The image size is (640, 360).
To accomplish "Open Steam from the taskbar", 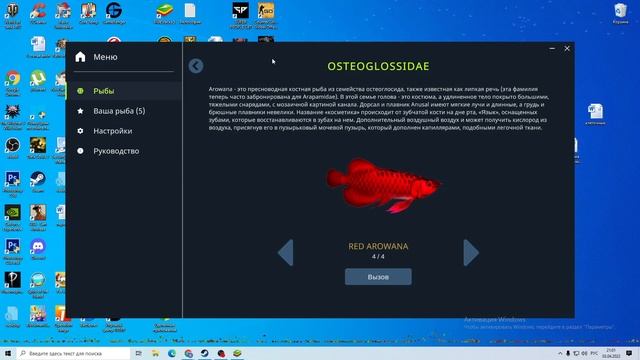I will tap(204, 353).
